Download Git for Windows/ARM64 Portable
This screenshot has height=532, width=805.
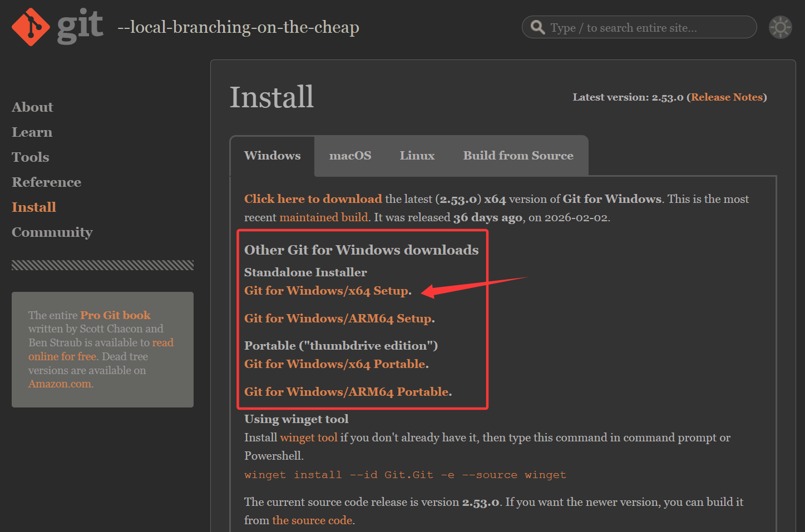(x=347, y=392)
